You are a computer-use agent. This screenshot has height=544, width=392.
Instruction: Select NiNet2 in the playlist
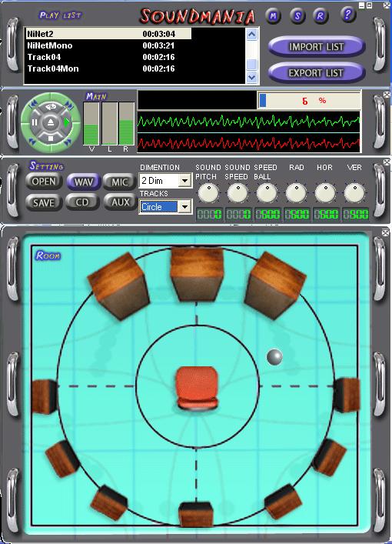108,34
